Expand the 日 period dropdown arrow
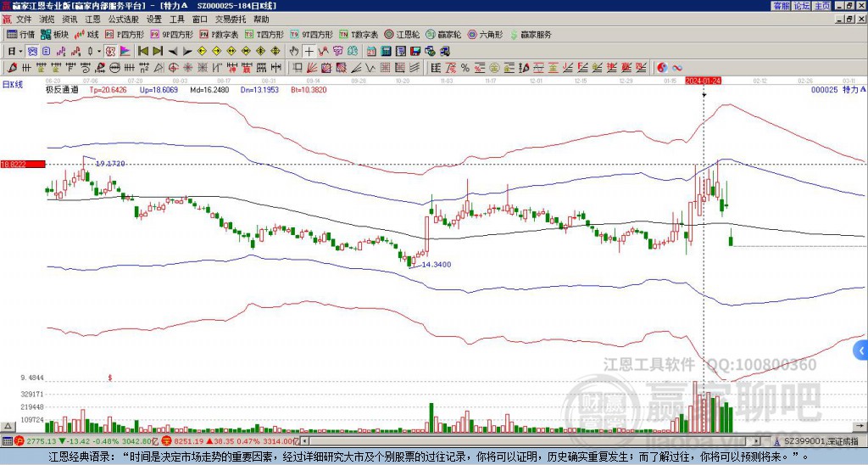 [x=21, y=51]
